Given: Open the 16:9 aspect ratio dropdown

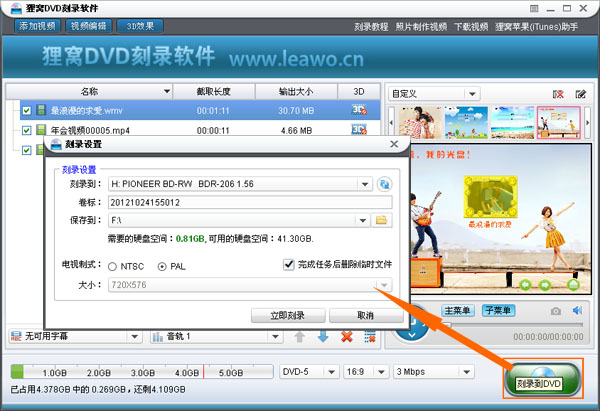Looking at the screenshot, I should click(x=381, y=372).
